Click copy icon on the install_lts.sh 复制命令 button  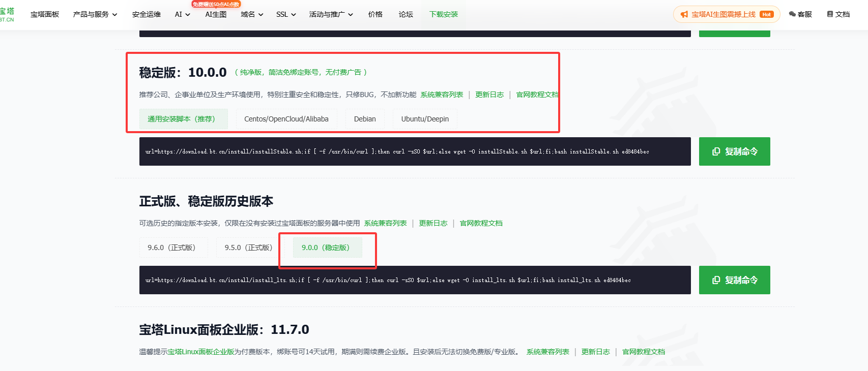[716, 280]
